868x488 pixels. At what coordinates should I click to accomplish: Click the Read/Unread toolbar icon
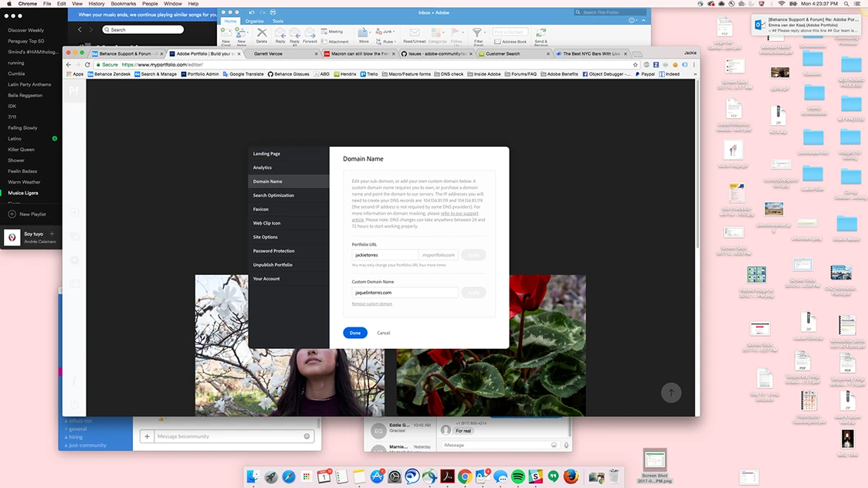pyautogui.click(x=414, y=33)
